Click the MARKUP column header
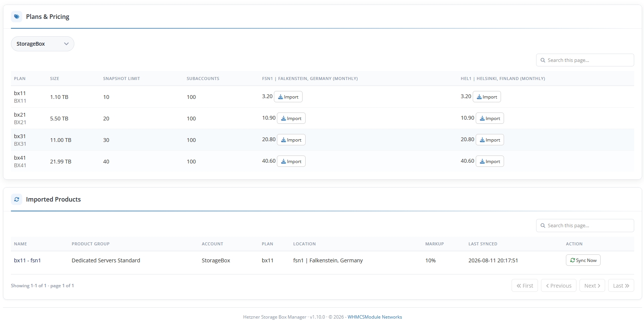Image resolution: width=644 pixels, height=325 pixels. (x=435, y=244)
